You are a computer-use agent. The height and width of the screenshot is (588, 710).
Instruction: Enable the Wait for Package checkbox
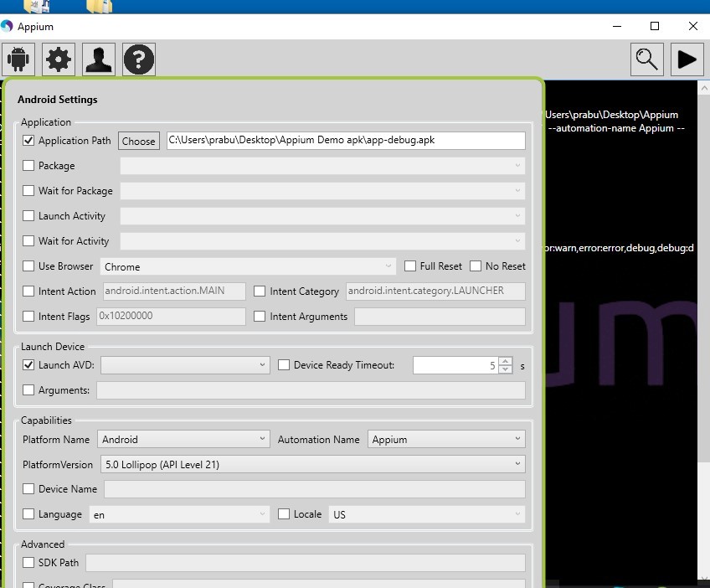tap(28, 191)
